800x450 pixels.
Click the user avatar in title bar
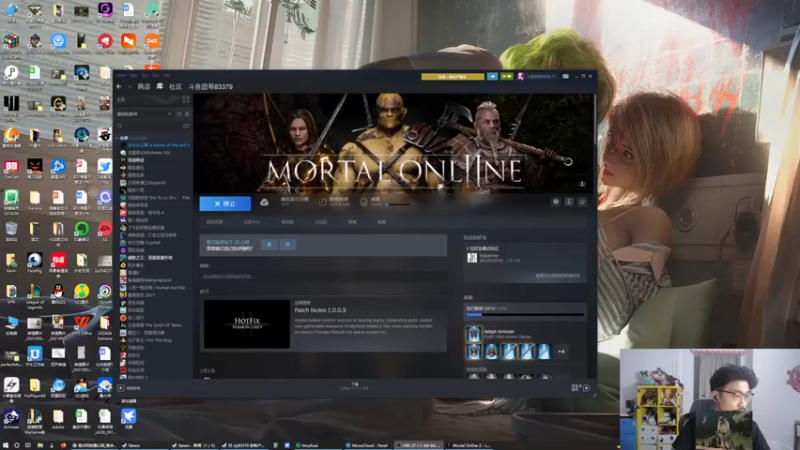520,77
